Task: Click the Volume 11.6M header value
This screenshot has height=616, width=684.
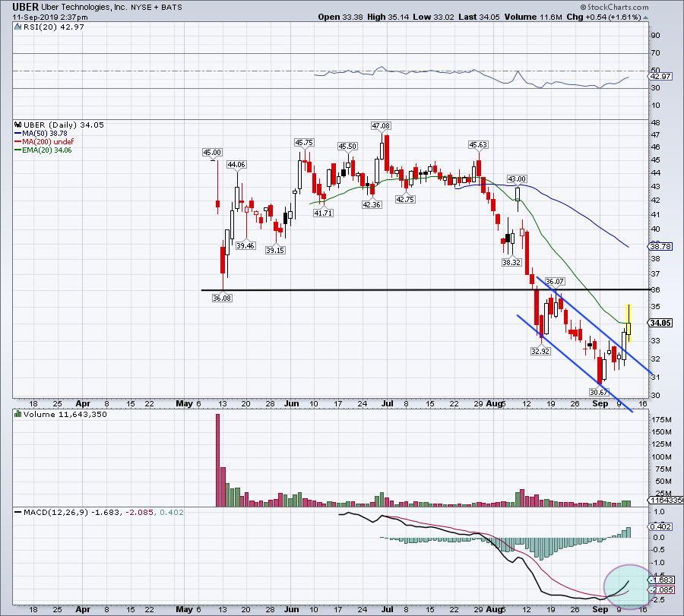Action: click(533, 17)
